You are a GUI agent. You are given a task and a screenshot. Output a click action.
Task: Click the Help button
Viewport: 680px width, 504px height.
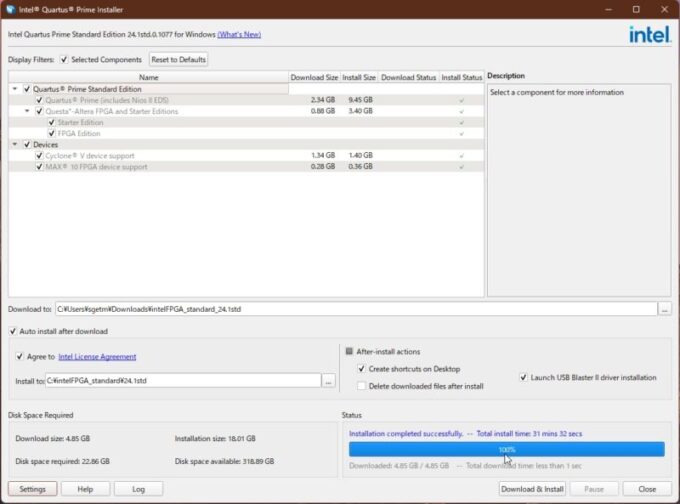pos(85,489)
